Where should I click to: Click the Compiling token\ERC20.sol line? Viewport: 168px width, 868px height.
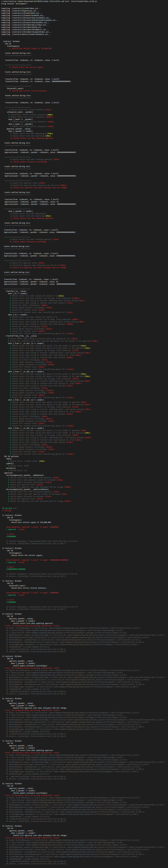(23, 27)
